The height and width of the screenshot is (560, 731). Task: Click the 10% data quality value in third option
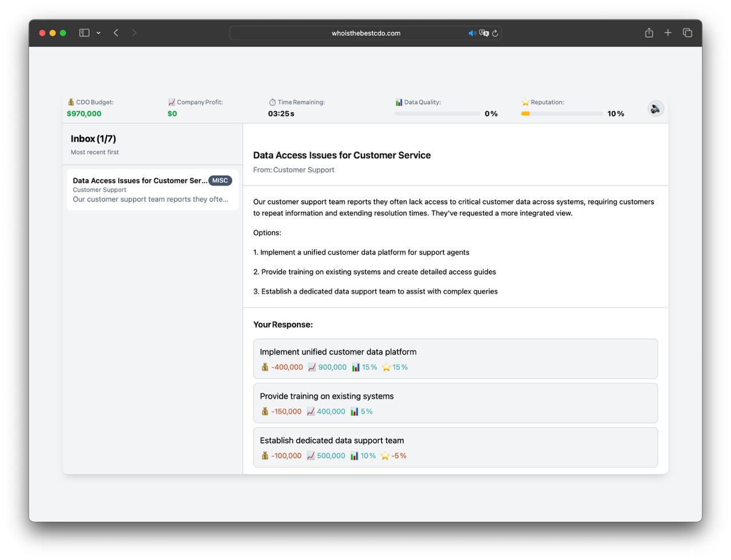368,456
